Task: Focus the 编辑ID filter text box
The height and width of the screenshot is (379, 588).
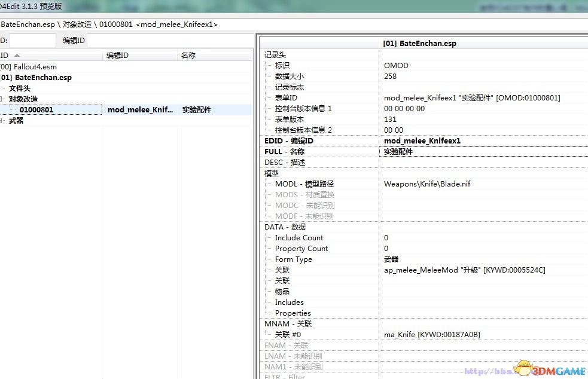Action: [170, 40]
